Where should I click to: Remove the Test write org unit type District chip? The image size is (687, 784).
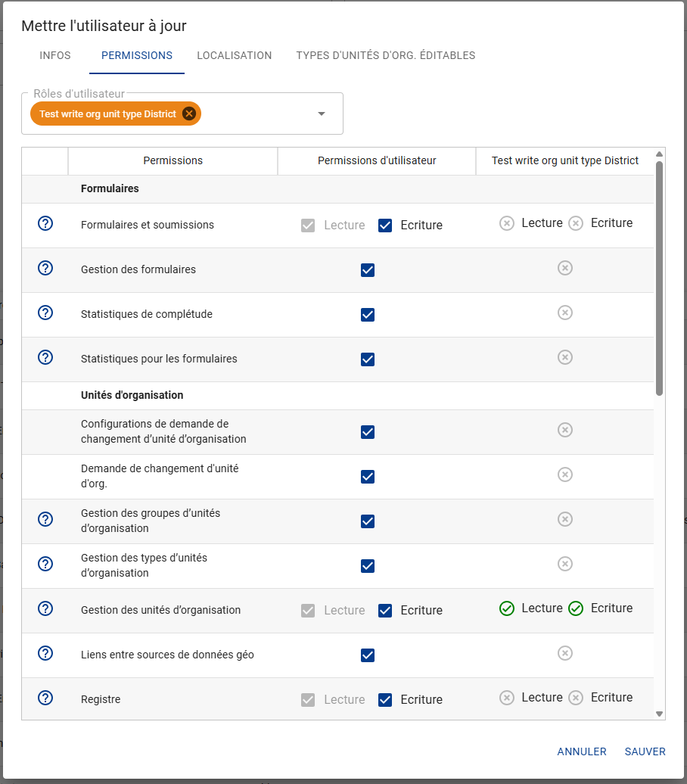(x=189, y=114)
